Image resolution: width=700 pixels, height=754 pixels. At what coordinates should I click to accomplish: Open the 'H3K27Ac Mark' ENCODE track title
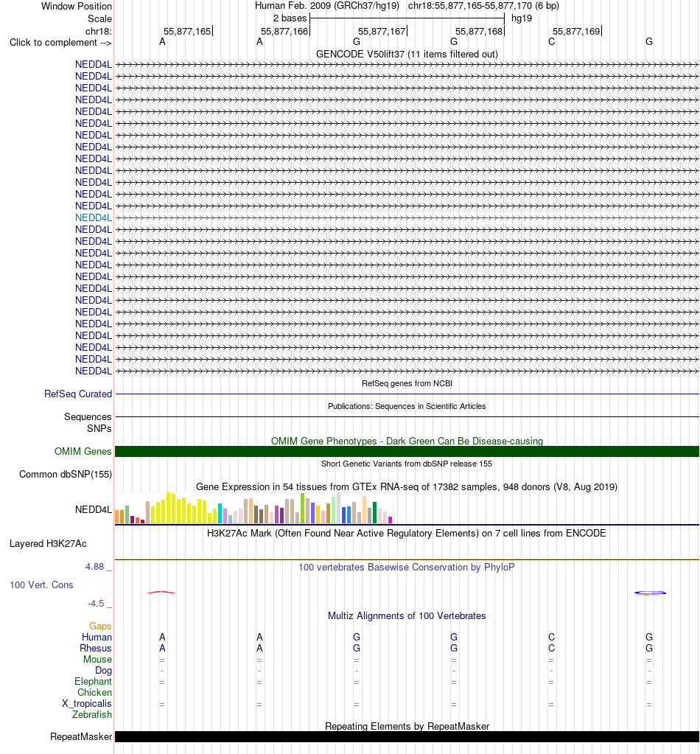click(x=407, y=533)
